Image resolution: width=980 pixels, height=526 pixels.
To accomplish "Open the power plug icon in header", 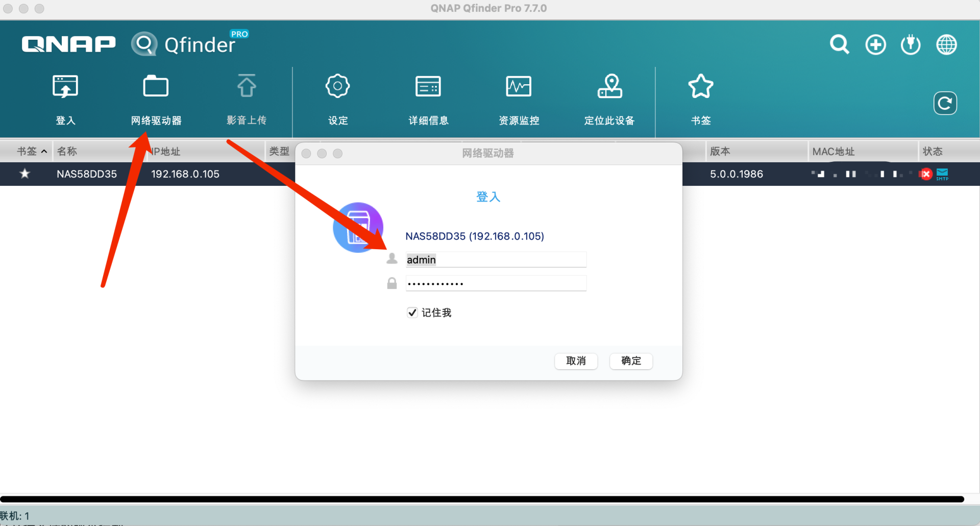I will tap(911, 44).
